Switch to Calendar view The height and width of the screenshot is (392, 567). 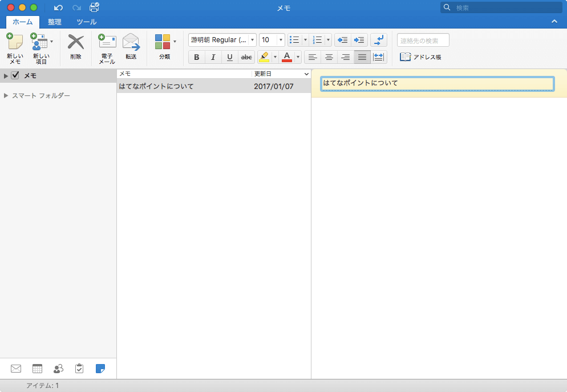coord(37,369)
